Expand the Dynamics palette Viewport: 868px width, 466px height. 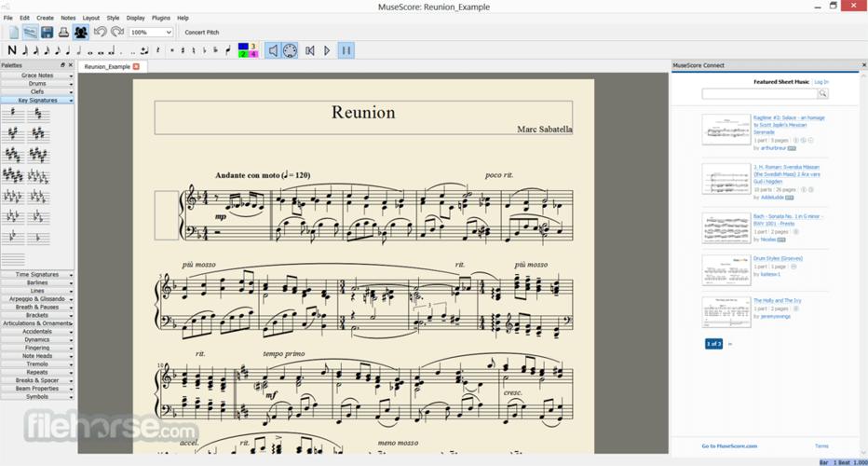(37, 339)
